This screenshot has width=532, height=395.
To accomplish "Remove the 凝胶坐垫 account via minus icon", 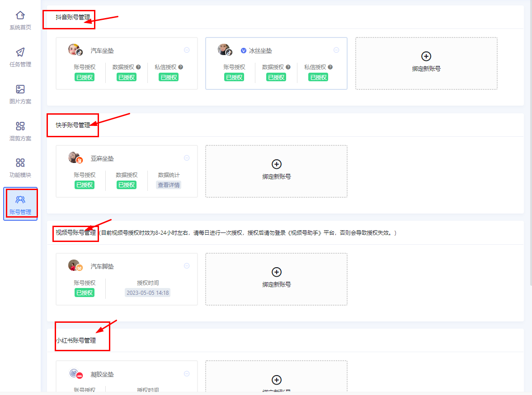I will (x=187, y=374).
